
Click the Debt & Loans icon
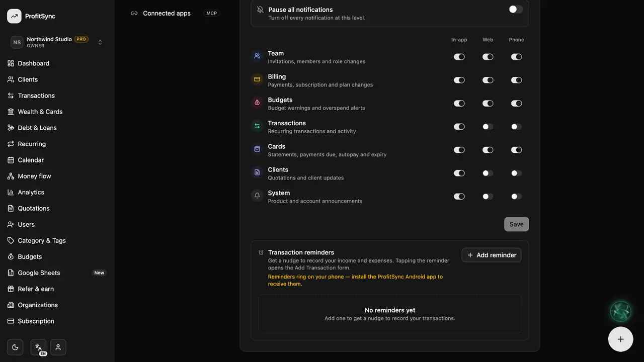[11, 128]
